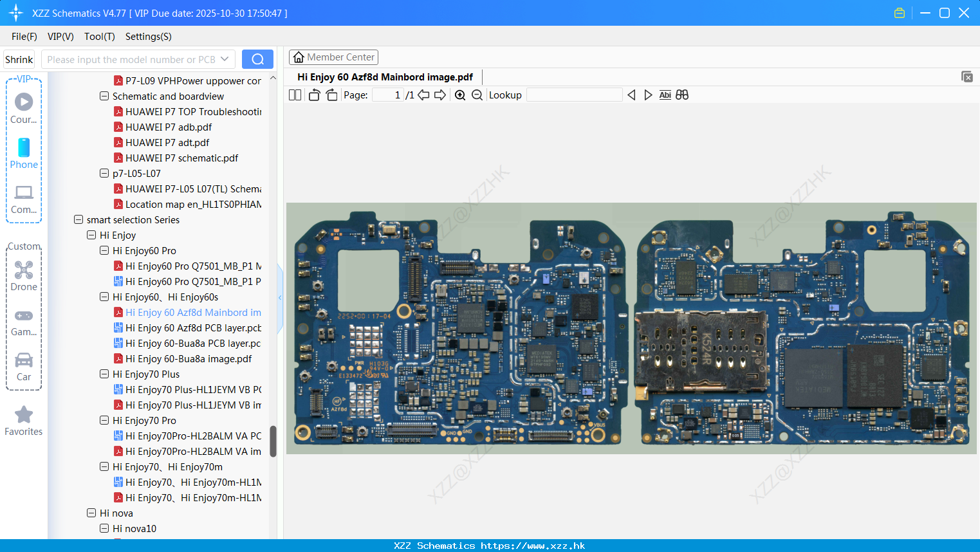Open the Car sidebar category
The height and width of the screenshot is (552, 980).
point(24,367)
